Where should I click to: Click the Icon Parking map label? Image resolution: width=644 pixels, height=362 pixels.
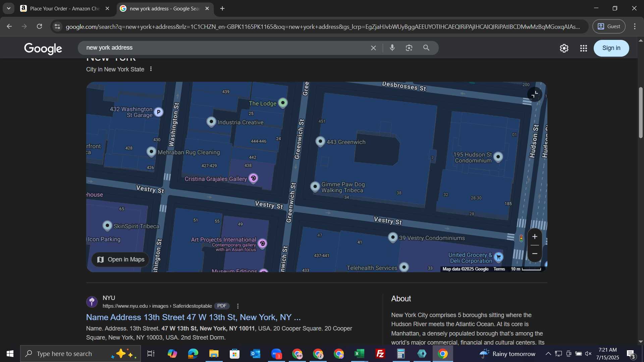tap(104, 239)
